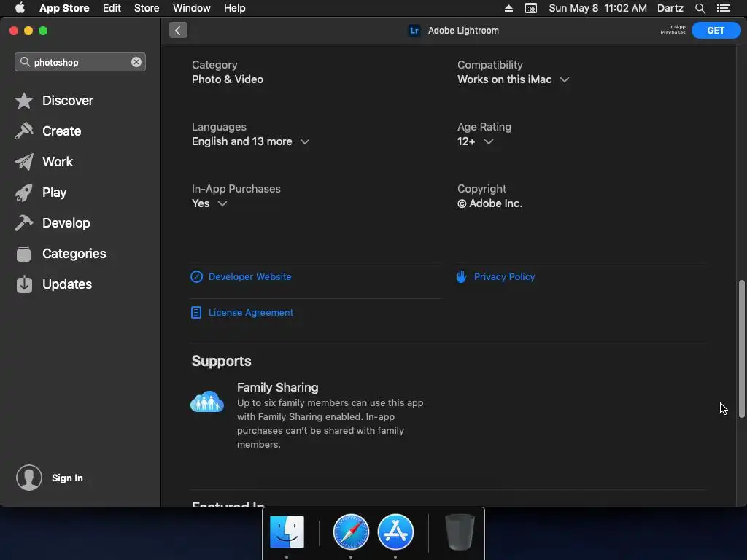The width and height of the screenshot is (747, 560).
Task: Click the magnifying glass in search field
Action: pyautogui.click(x=25, y=62)
